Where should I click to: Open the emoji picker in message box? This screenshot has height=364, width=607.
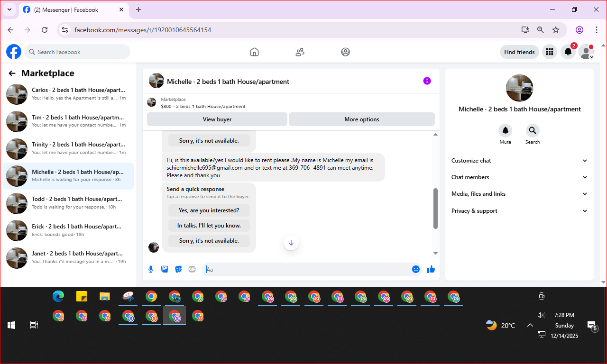[416, 269]
